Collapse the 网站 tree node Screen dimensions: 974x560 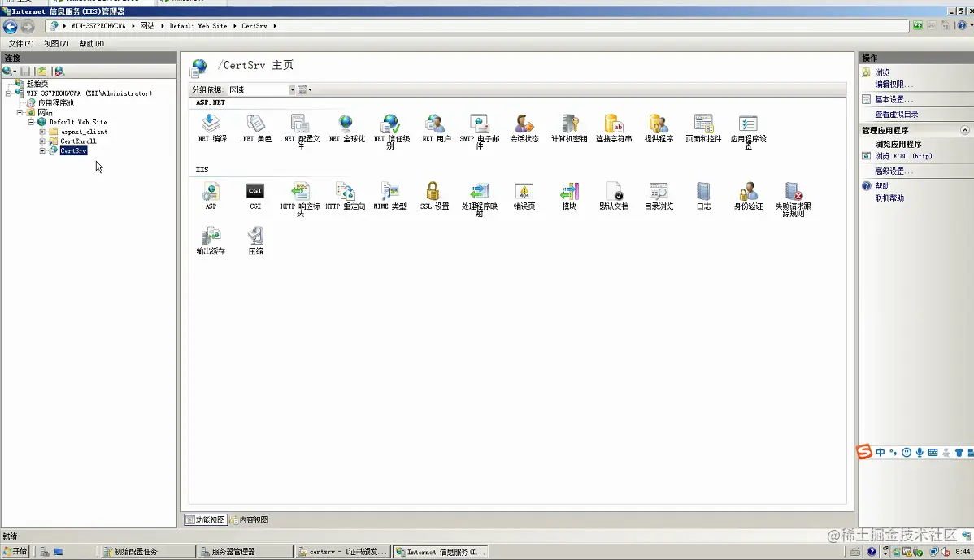pos(20,112)
